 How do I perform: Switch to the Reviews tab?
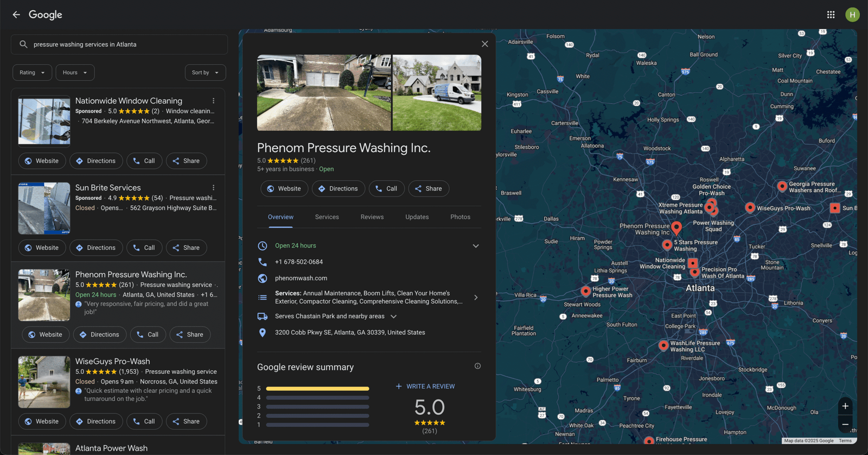[372, 217]
